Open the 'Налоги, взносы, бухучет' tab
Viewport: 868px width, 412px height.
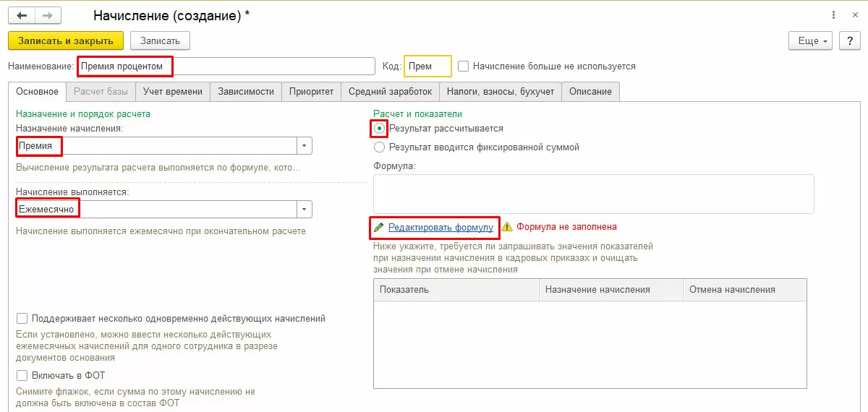point(501,92)
